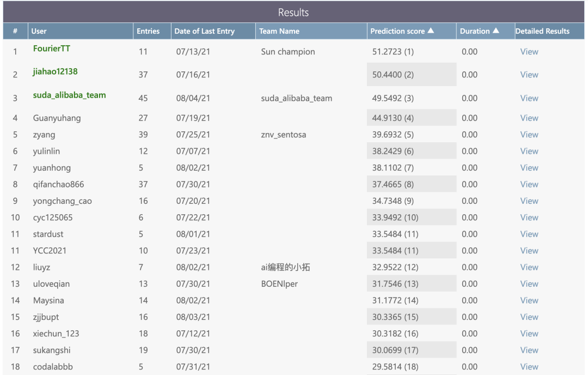Click the Duration sort arrow icon
This screenshot has width=588, height=375.
point(495,31)
